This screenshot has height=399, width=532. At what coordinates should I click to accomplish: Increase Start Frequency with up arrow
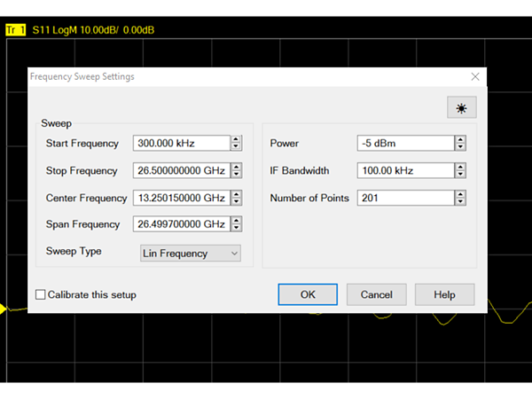236,139
